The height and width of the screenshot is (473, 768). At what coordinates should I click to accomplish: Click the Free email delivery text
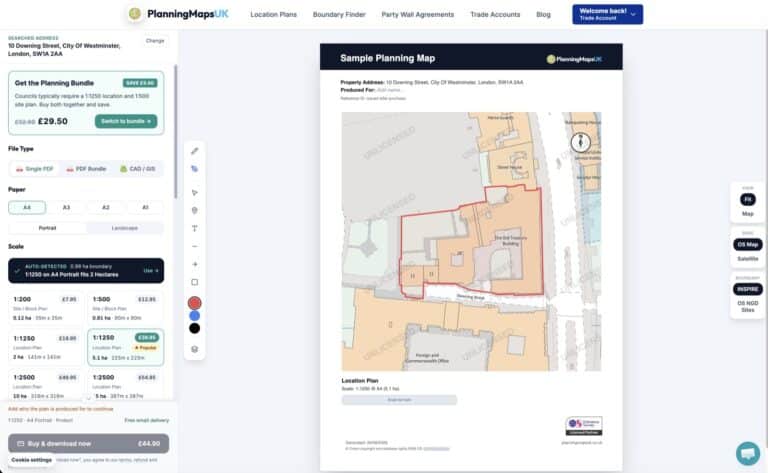pyautogui.click(x=146, y=421)
